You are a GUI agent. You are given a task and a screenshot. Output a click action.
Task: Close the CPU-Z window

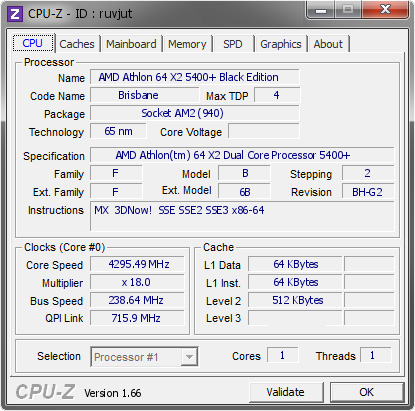coord(385,10)
